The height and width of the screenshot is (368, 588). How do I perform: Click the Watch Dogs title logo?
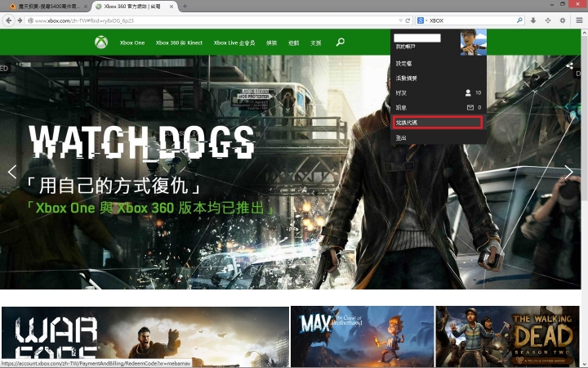142,142
